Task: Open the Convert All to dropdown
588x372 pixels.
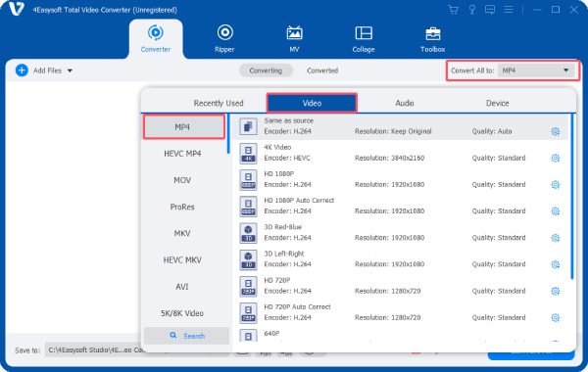Action: coord(536,70)
